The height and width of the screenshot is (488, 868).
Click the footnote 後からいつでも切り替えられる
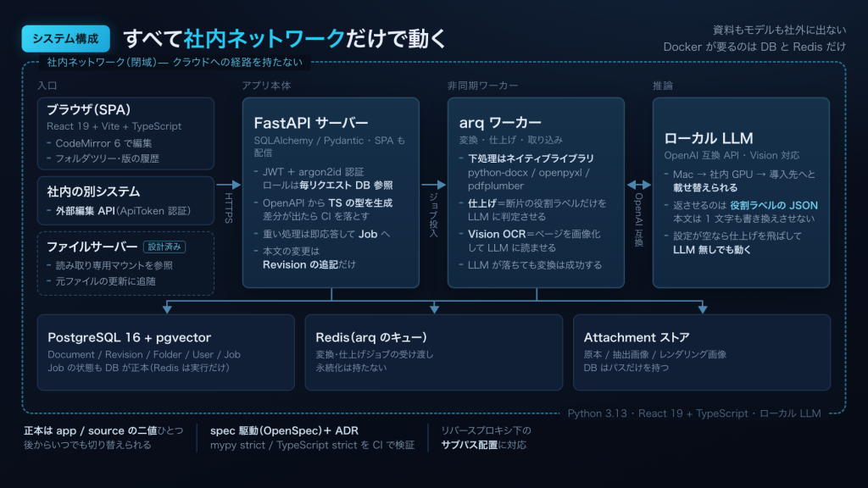click(x=87, y=445)
